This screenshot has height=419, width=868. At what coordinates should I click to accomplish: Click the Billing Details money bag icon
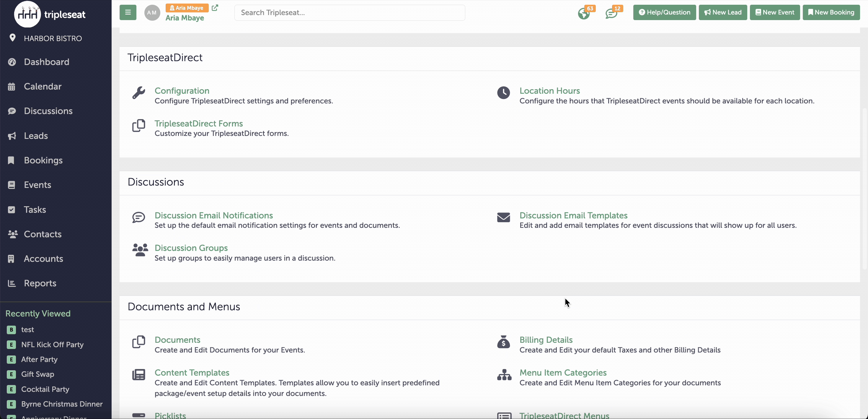[x=503, y=342]
